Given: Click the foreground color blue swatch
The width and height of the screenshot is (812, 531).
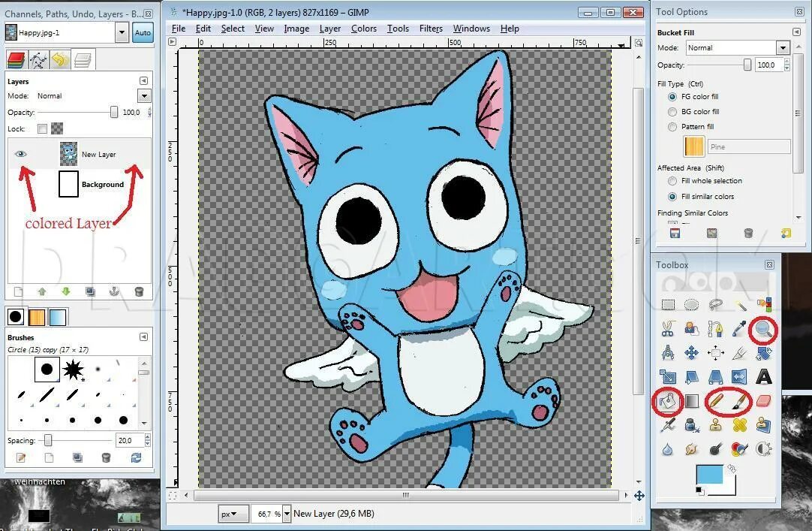Looking at the screenshot, I should [x=709, y=475].
